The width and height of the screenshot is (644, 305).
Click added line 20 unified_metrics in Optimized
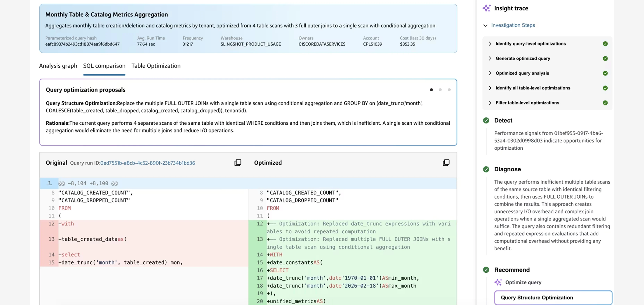tap(353, 301)
